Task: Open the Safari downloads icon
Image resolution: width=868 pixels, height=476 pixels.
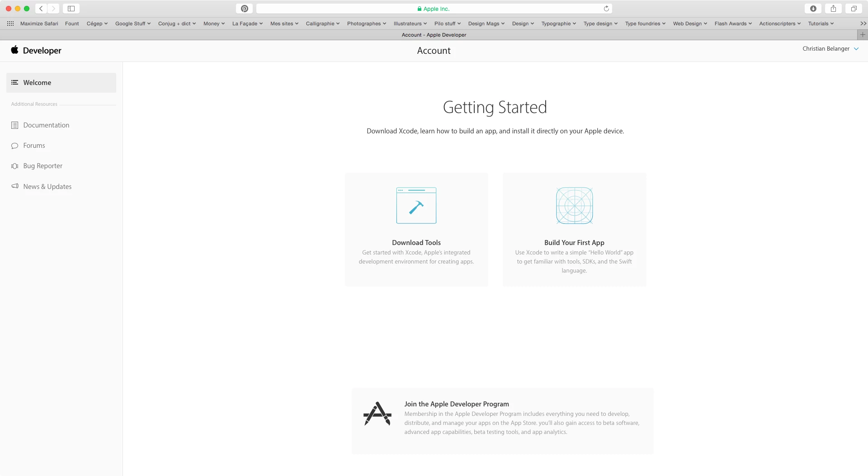Action: (813, 9)
